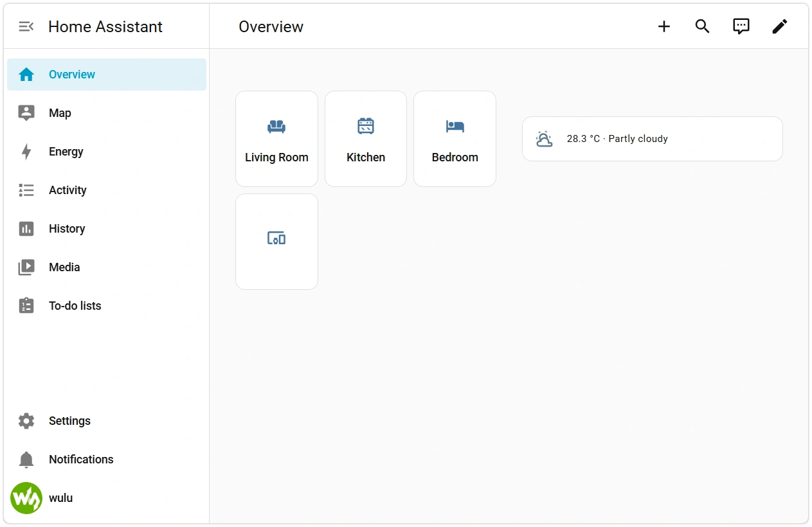The image size is (812, 527).
Task: Open the Kitchen label
Action: click(366, 157)
